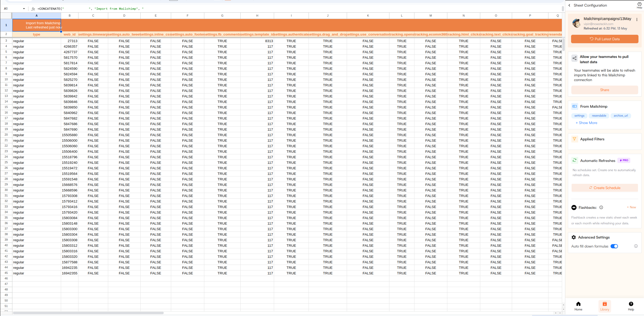Screen dimensions: 644x316
Task: Open the three-dot menu for Mailchimp/campaigns/13May
Action: 637,19
